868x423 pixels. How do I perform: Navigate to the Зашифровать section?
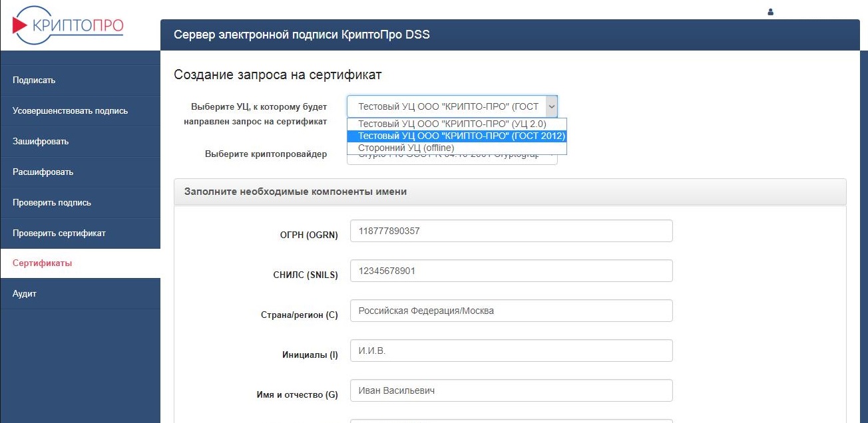pyautogui.click(x=41, y=142)
